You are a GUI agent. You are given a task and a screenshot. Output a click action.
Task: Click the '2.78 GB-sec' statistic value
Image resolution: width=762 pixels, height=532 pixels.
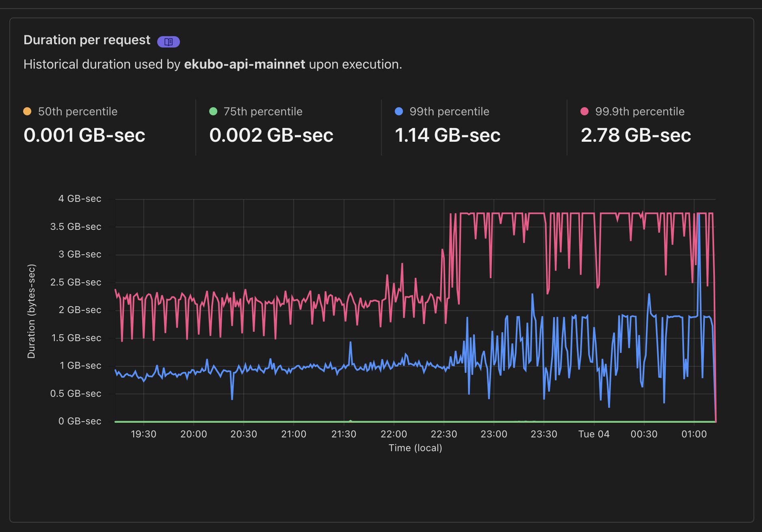636,135
